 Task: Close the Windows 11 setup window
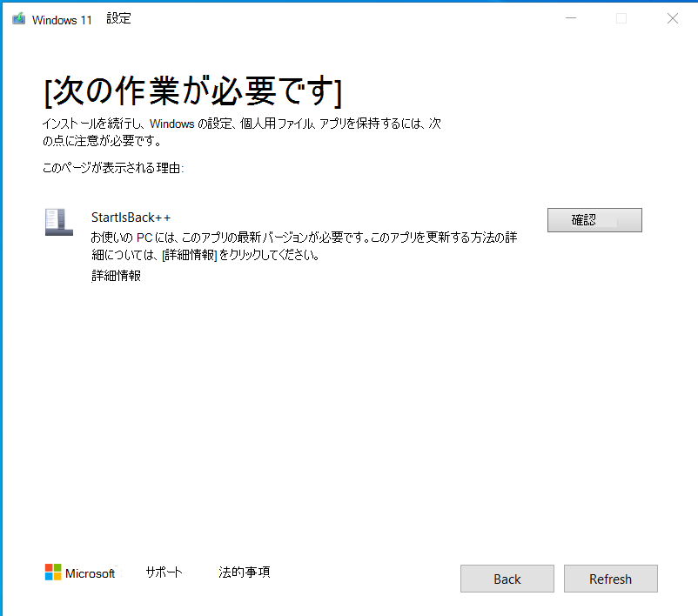pyautogui.click(x=673, y=18)
